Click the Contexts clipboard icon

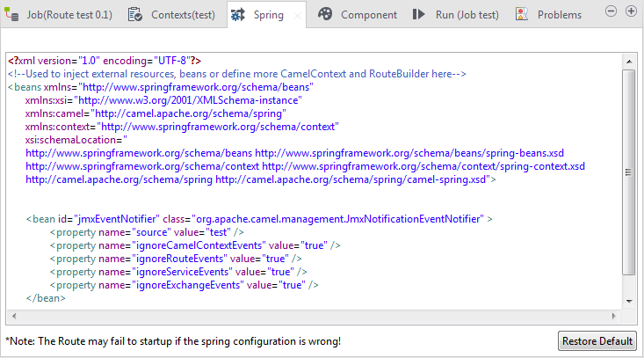(x=135, y=14)
